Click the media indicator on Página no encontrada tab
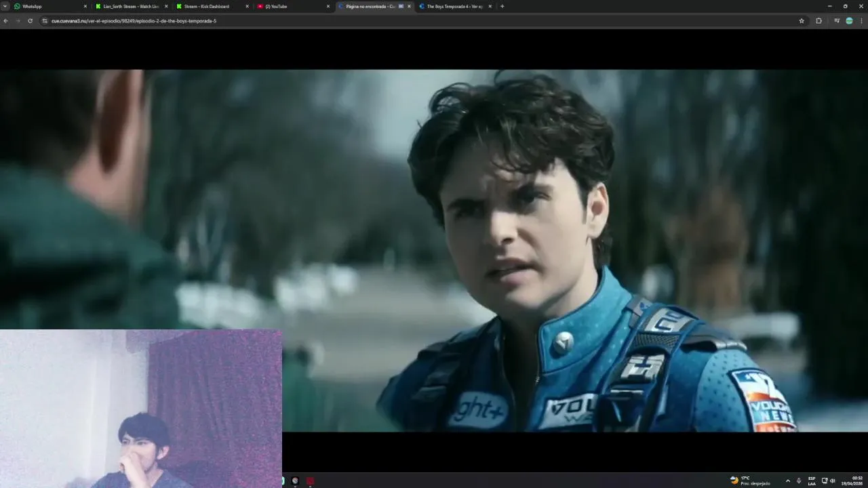This screenshot has height=488, width=868. [401, 6]
